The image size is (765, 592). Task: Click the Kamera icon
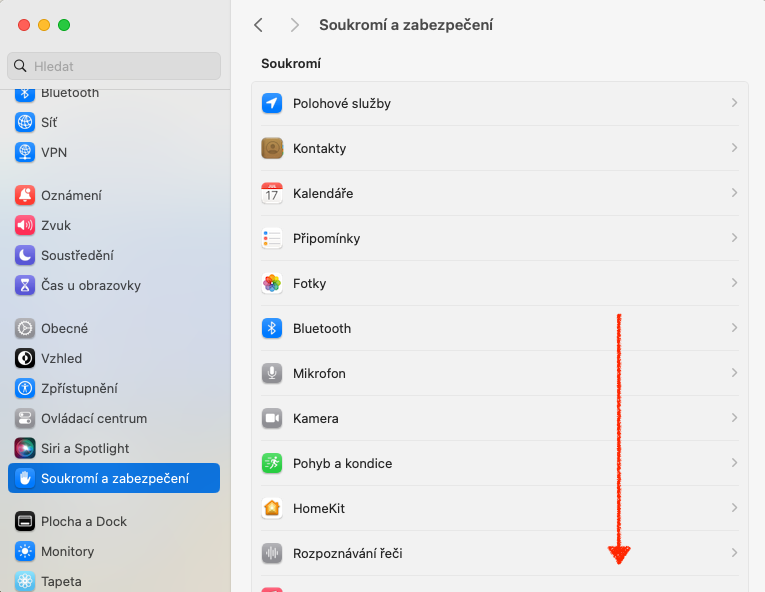pos(272,418)
